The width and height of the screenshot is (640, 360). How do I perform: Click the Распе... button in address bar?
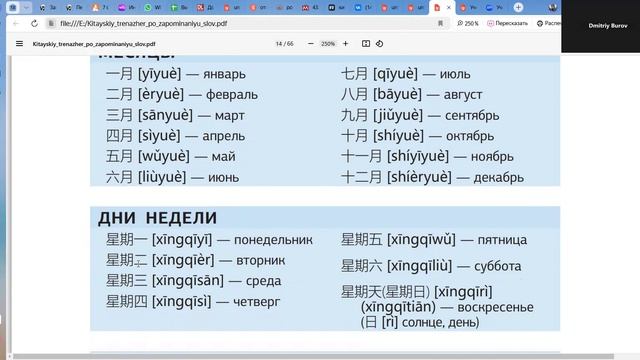[549, 24]
